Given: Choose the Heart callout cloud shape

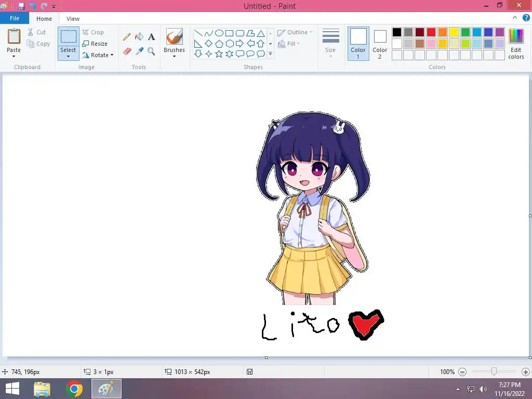Looking at the screenshot, I should pyautogui.click(x=261, y=54).
